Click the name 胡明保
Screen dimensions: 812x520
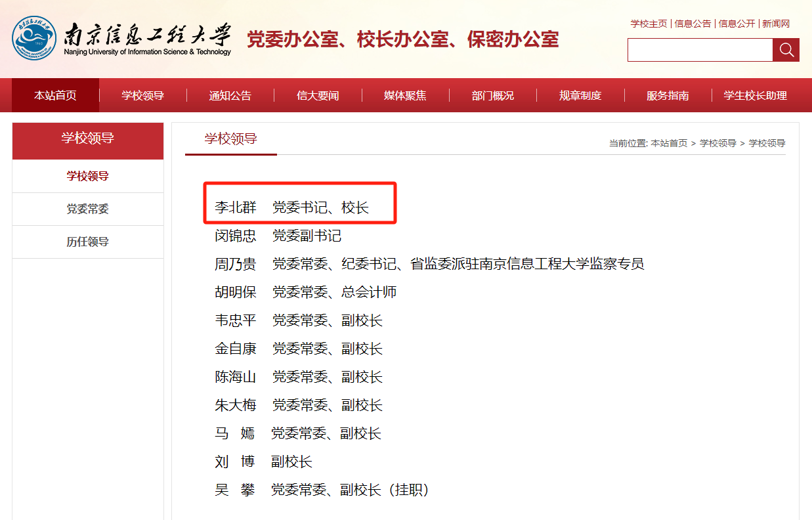click(236, 292)
